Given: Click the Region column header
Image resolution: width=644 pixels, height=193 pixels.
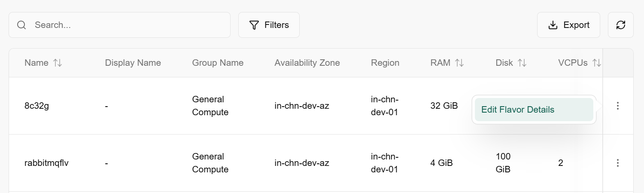Looking at the screenshot, I should [x=385, y=63].
